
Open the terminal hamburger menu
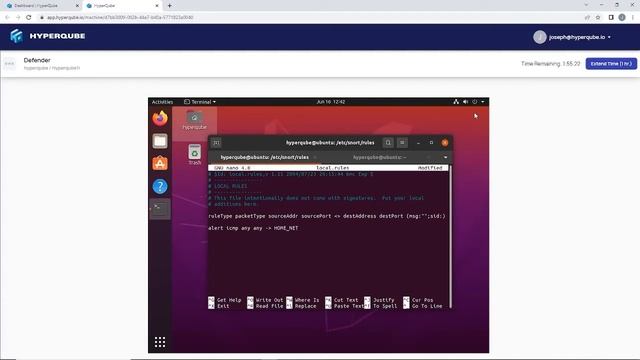[x=402, y=142]
